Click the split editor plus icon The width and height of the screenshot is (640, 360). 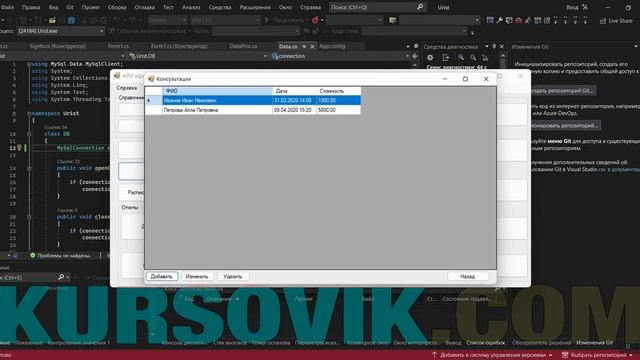pyautogui.click(x=415, y=56)
